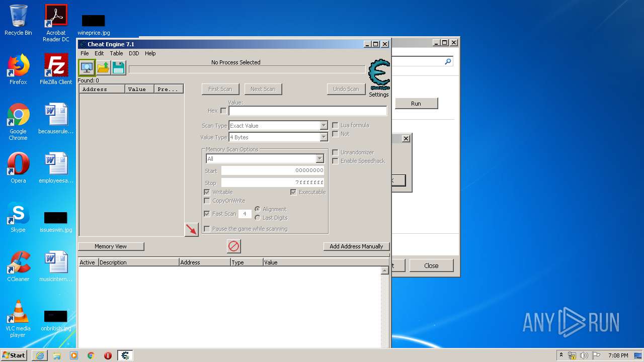Viewport: 644px width, 362px height.
Task: Click the Windows Start button
Action: 14,355
